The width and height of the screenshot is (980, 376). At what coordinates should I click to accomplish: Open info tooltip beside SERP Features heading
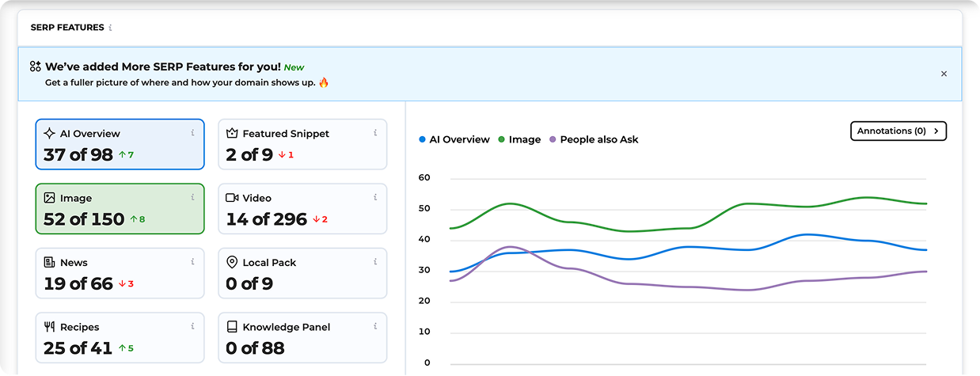pyautogui.click(x=110, y=28)
